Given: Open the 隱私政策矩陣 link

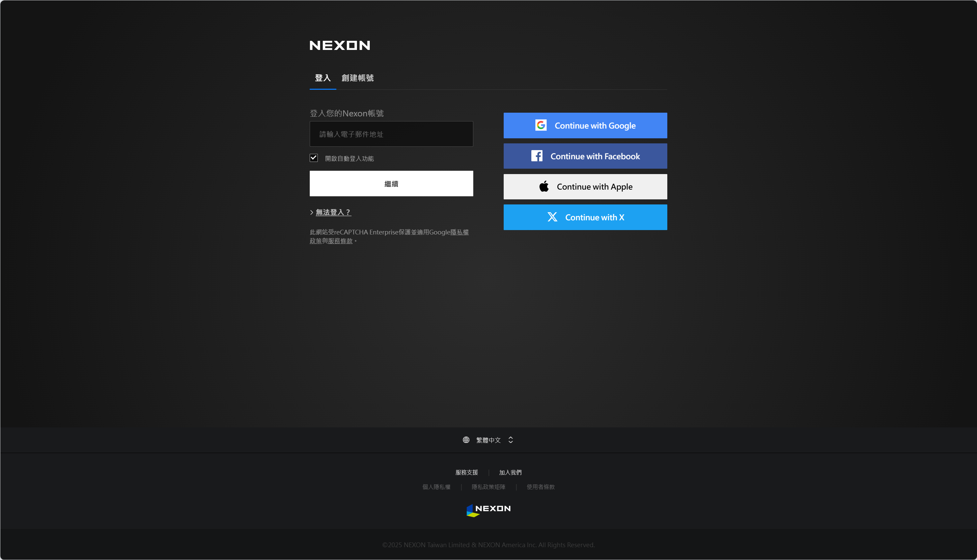Looking at the screenshot, I should [x=488, y=487].
